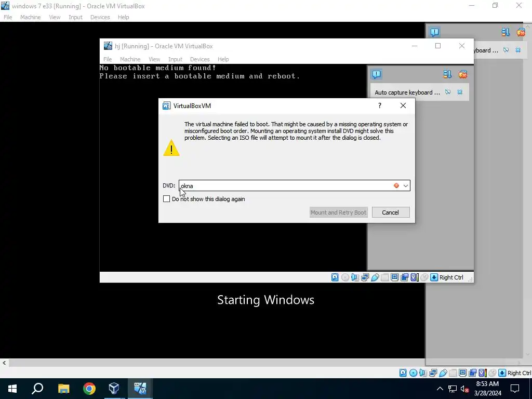
Task: Click display indicator in hj window status bar
Action: click(394, 277)
